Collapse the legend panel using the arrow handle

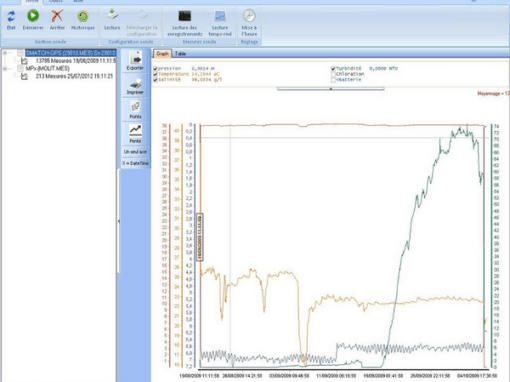click(x=331, y=89)
